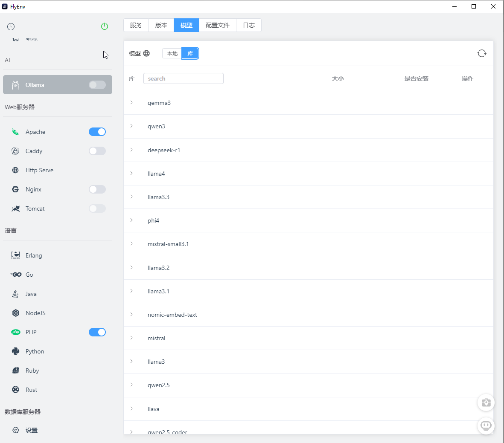Click the Java coffee cup icon
The image size is (504, 443).
(15, 294)
